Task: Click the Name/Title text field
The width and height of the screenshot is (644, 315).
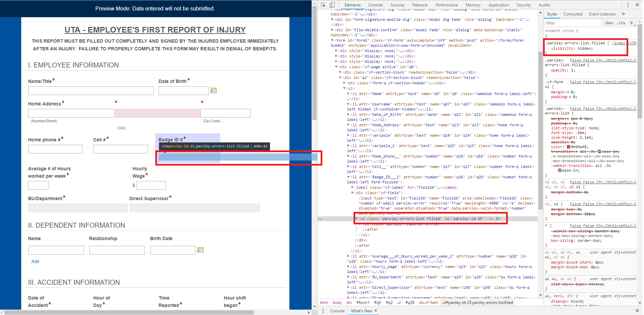Action: coord(91,91)
